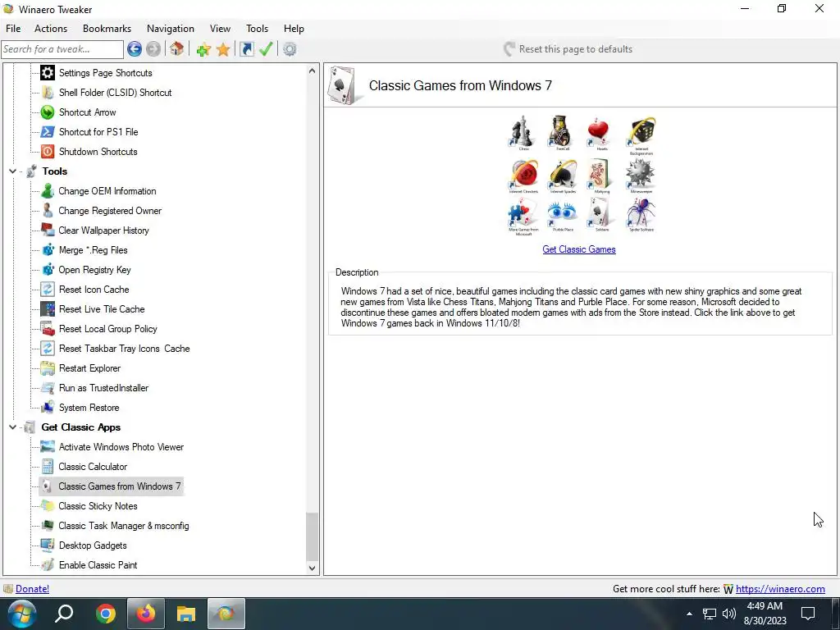Click the Shortcut Arrow green icon
Screen dimensions: 840x630
pos(48,112)
